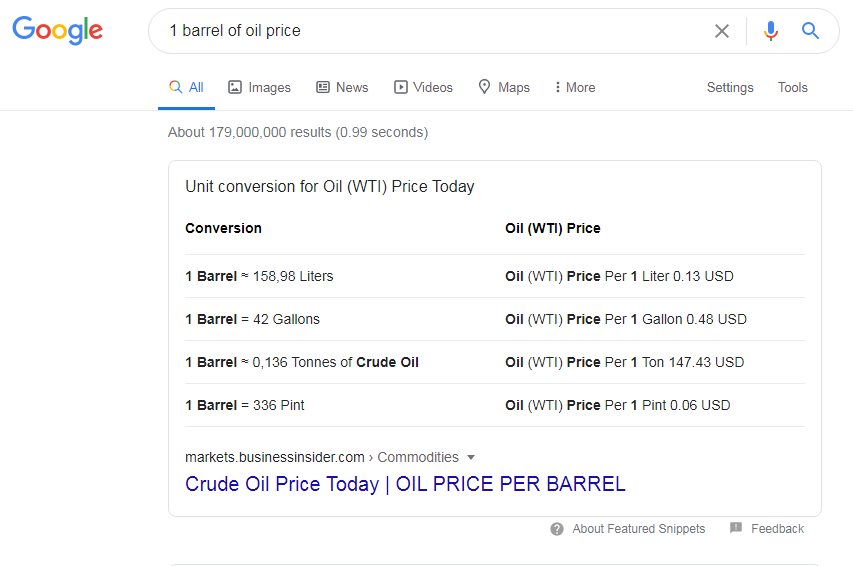Select 'Price Per 1 Gallon 0.48 USD' cell
Viewport: 853px width, 566px height.
tap(626, 319)
